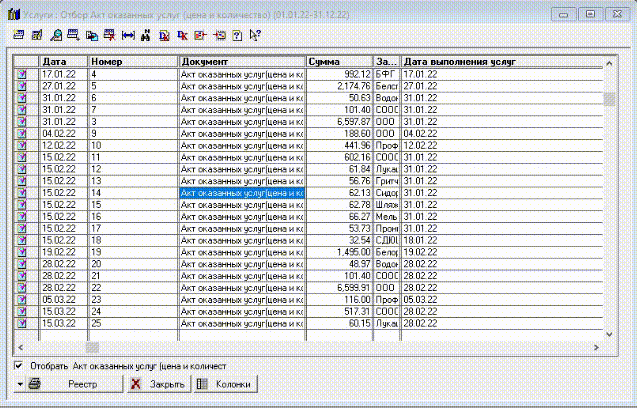Click the printer icon on Реестр button
This screenshot has height=408, width=637.
pos(33,384)
